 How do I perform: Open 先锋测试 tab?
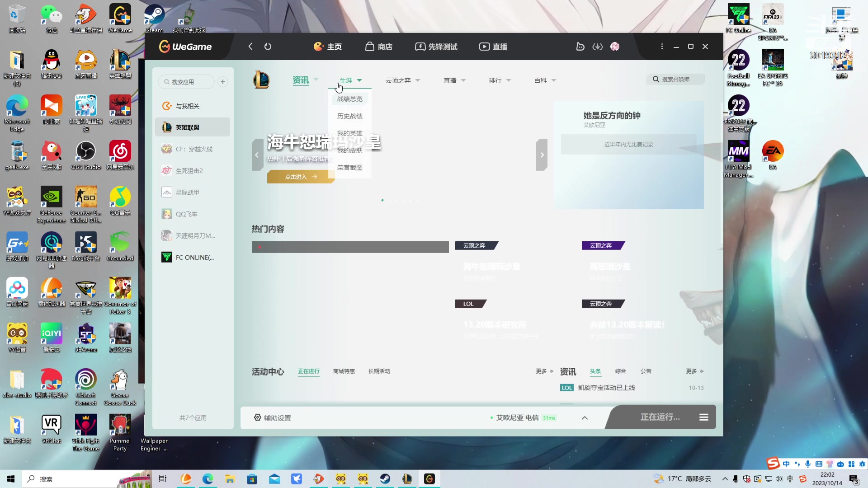[436, 47]
